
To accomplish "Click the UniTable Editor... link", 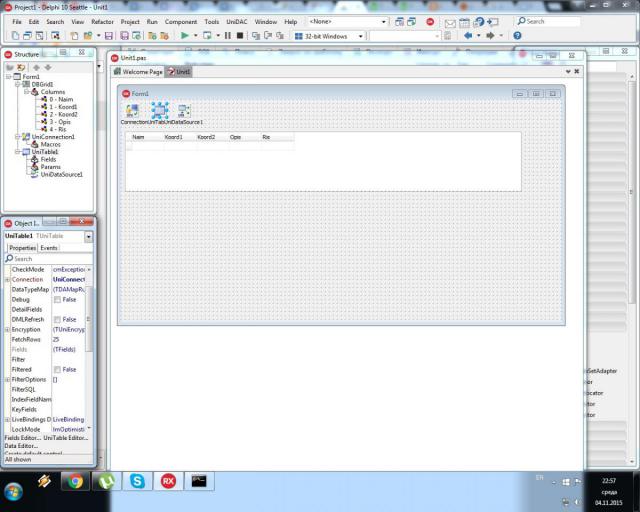I will (66, 438).
